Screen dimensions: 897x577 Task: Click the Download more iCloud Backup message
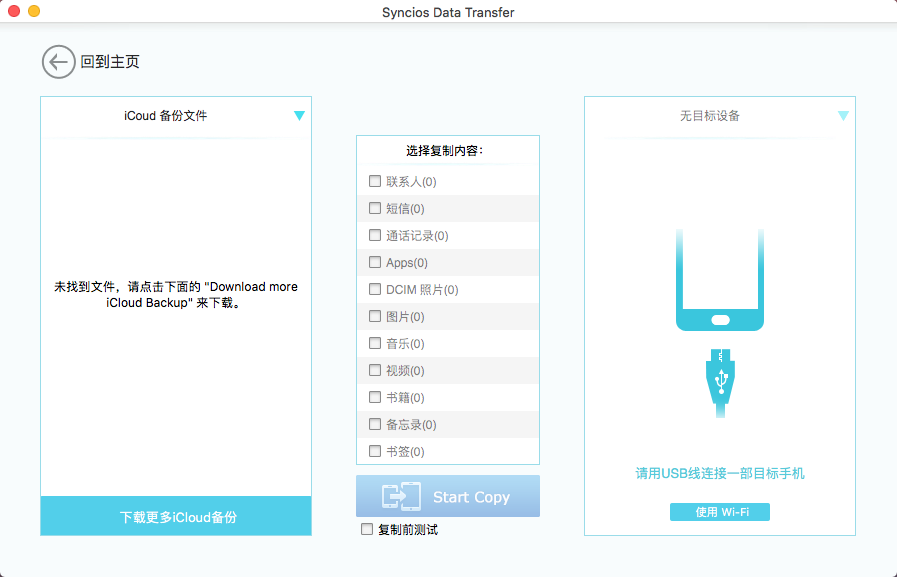coord(176,295)
